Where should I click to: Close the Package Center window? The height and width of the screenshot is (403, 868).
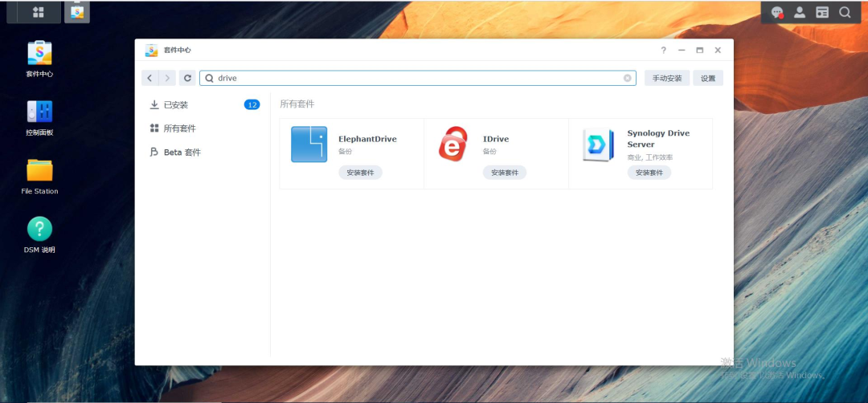point(718,50)
